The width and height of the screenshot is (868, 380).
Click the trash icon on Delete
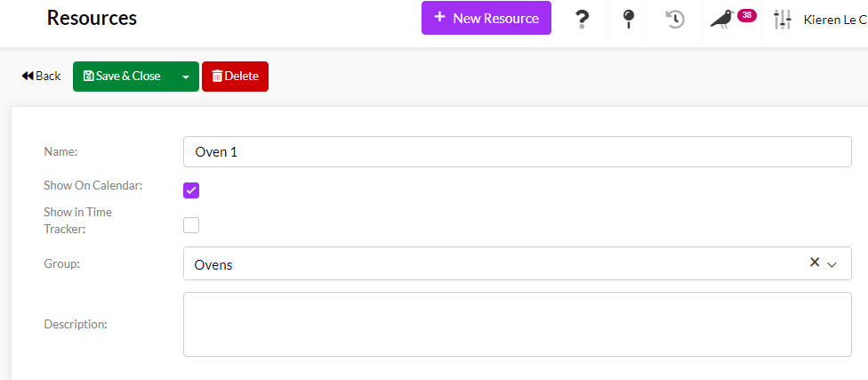[x=217, y=77]
